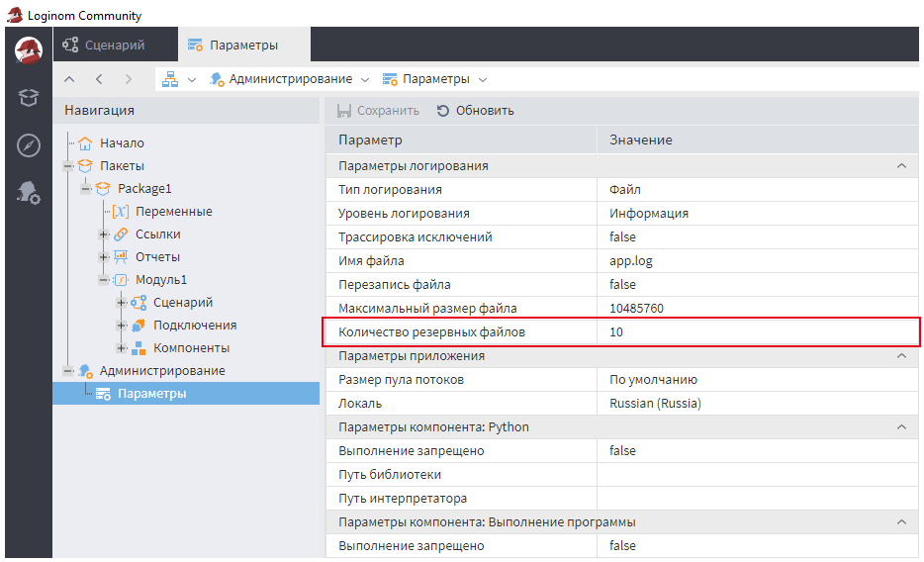Click the Подключения connection icon
924x562 pixels.
(139, 326)
